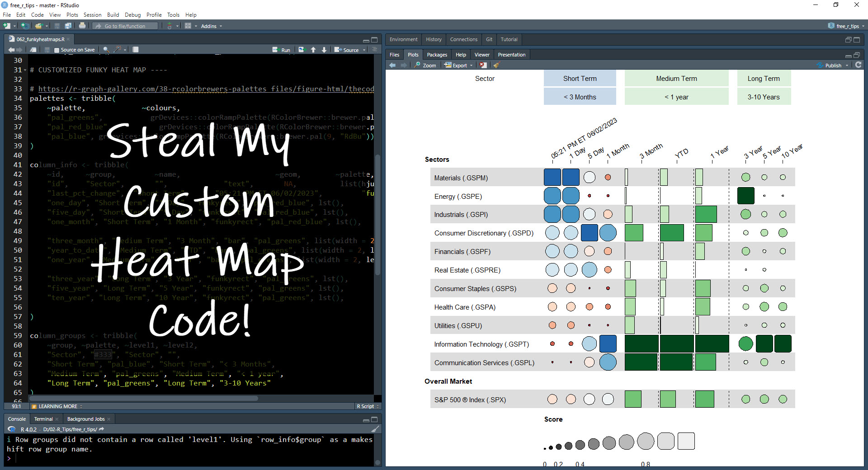Show script in new window icon
The height and width of the screenshot is (470, 868).
pyautogui.click(x=33, y=50)
